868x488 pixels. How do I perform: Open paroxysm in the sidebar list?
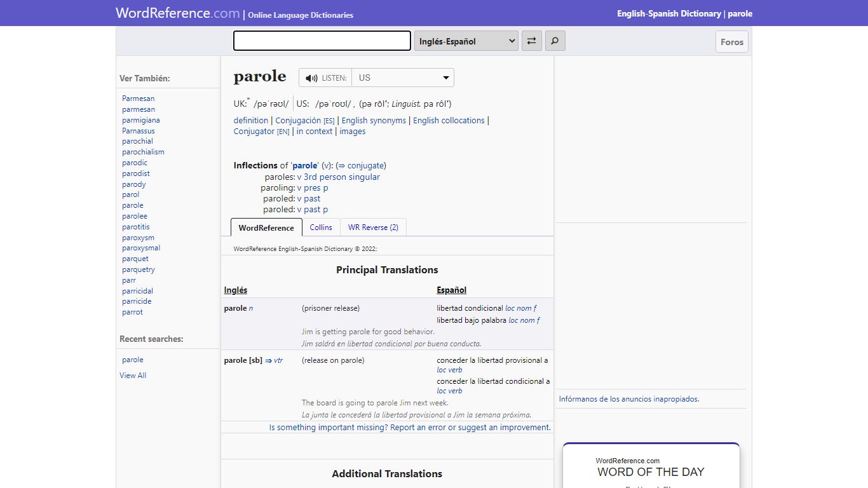pyautogui.click(x=138, y=238)
